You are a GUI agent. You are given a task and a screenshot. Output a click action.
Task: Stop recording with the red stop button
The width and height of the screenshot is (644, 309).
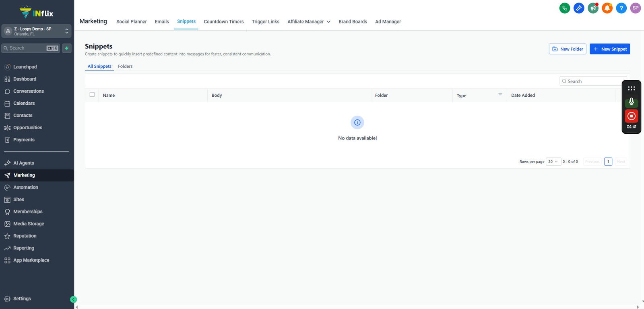[x=631, y=116]
